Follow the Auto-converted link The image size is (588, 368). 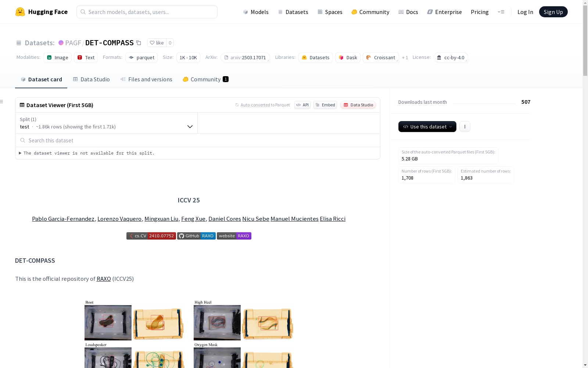(x=255, y=105)
